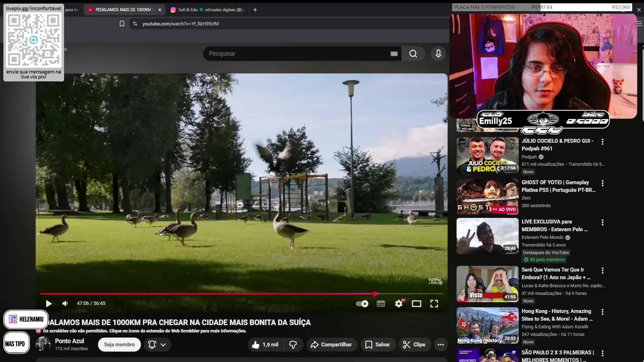The height and width of the screenshot is (362, 644).
Task: Switch to Sofi & Edu Instagram tab
Action: [207, 10]
